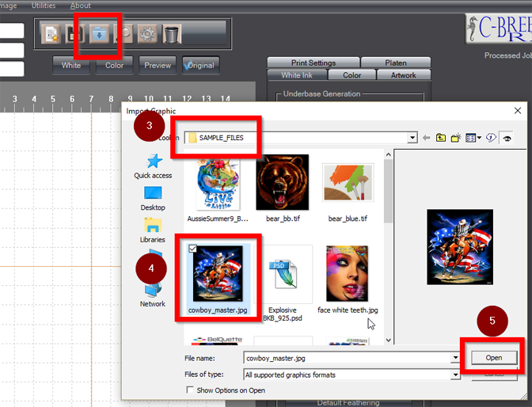Click the Preview view button
Screen dimensions: 532x407
pyautogui.click(x=158, y=65)
